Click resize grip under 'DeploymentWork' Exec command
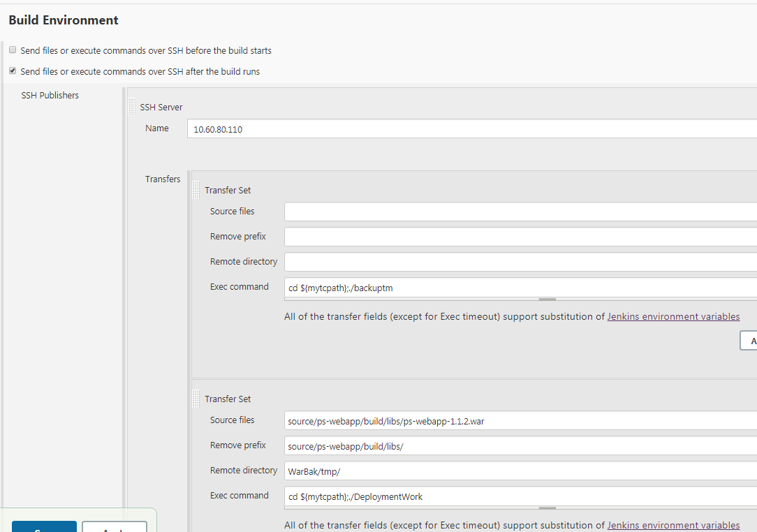Screen dimensions: 757x532 (x=547, y=508)
